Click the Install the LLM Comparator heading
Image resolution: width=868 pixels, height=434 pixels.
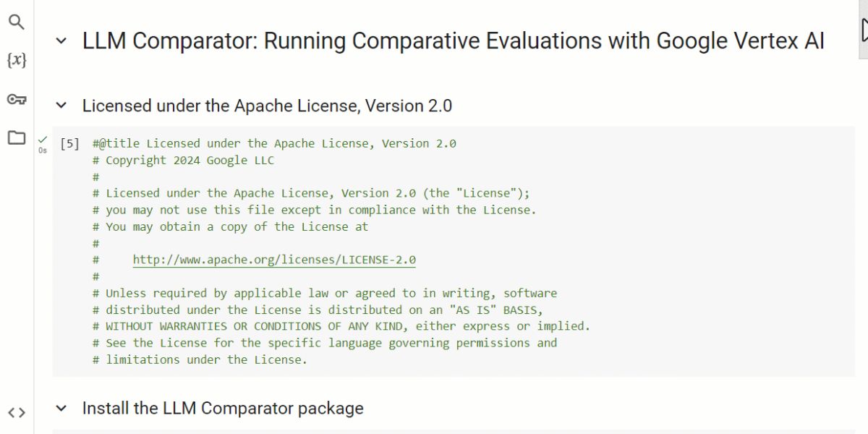point(224,408)
